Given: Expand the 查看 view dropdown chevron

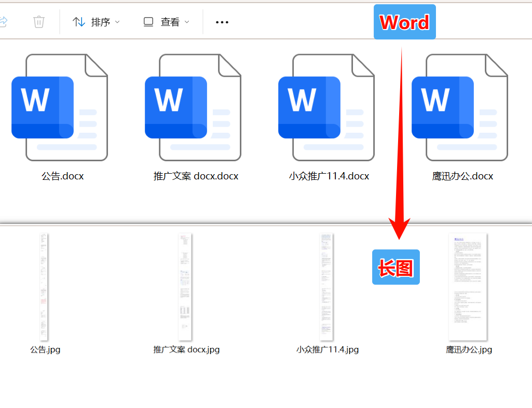Looking at the screenshot, I should [187, 22].
